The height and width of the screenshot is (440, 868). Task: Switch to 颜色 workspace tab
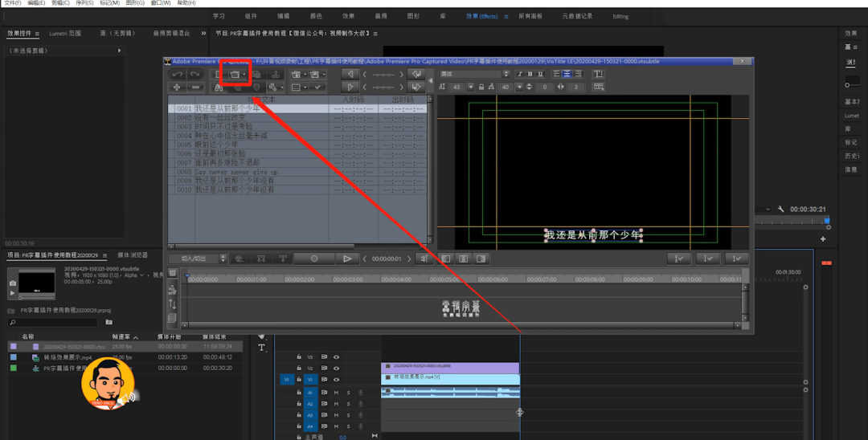click(316, 16)
